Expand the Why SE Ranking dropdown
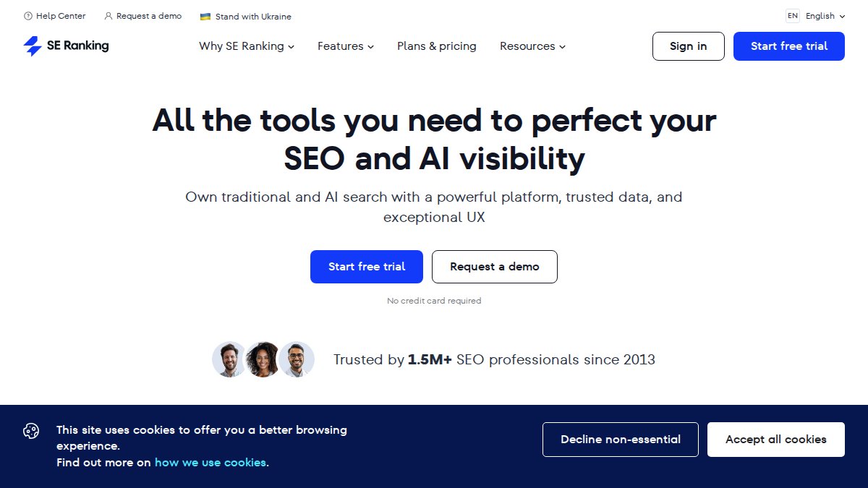Viewport: 868px width, 488px height. (x=247, y=46)
